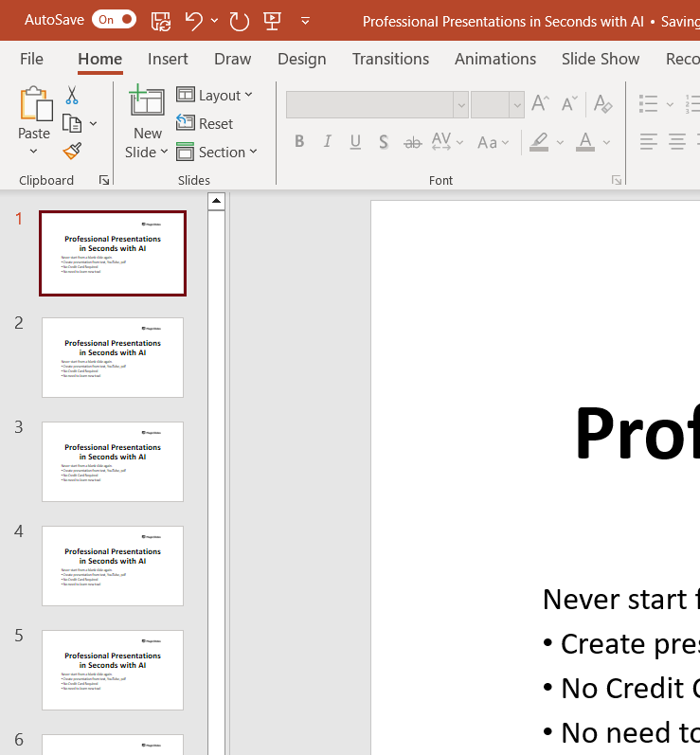Screen dimensions: 700x755
Task: Select slide 3 thumbnail
Action: (x=113, y=461)
